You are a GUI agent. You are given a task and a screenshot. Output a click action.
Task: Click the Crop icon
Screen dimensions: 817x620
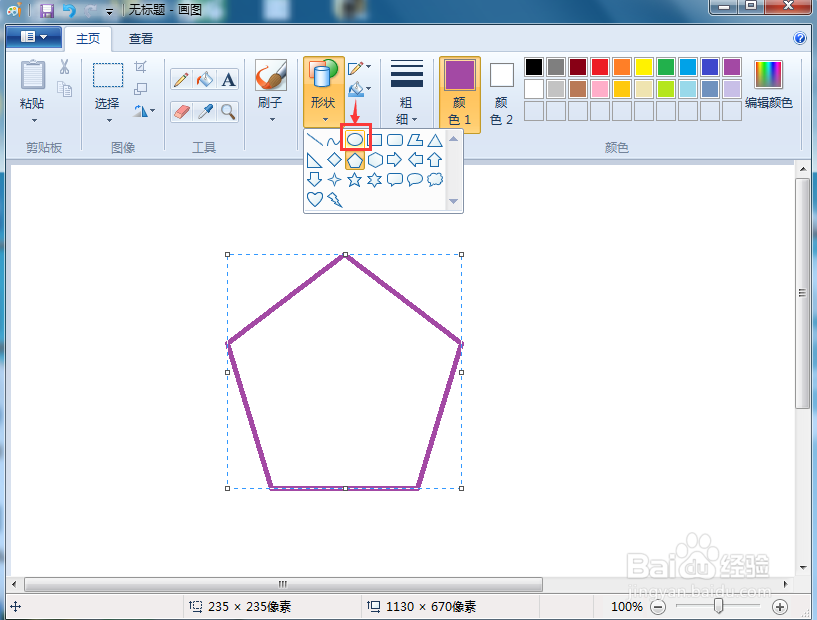pyautogui.click(x=141, y=67)
